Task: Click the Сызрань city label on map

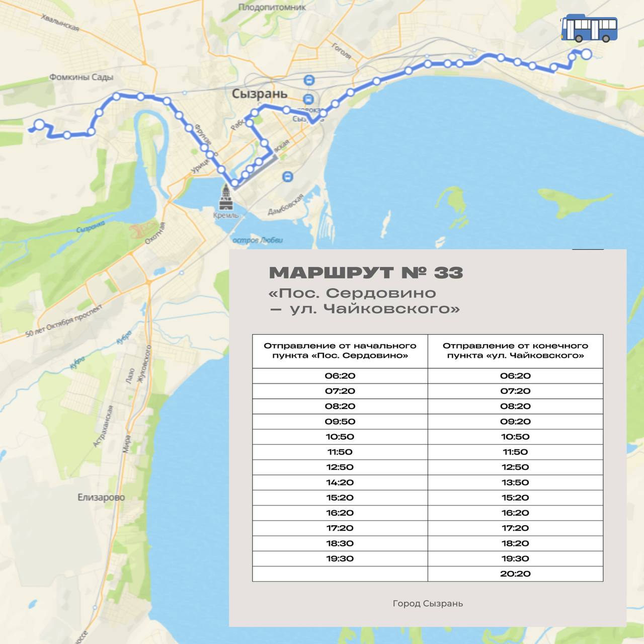Action: (259, 94)
